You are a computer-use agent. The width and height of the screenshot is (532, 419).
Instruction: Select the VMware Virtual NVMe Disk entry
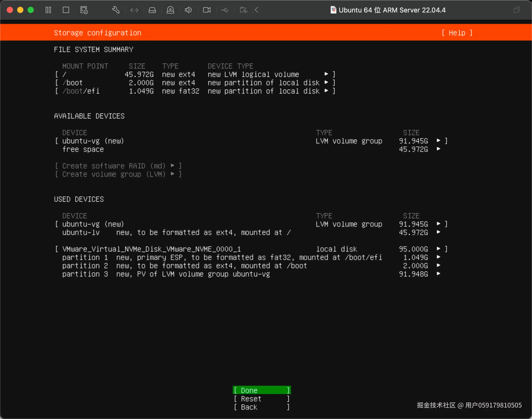point(152,249)
